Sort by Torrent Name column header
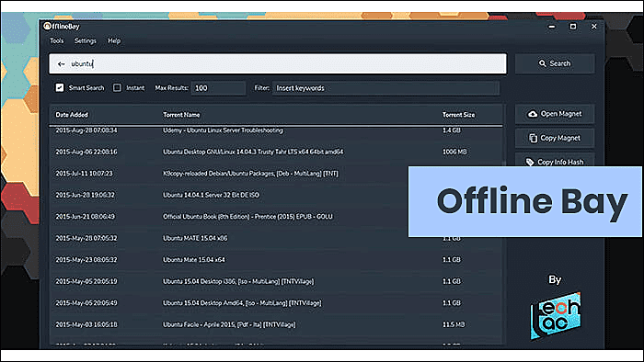 pyautogui.click(x=181, y=115)
